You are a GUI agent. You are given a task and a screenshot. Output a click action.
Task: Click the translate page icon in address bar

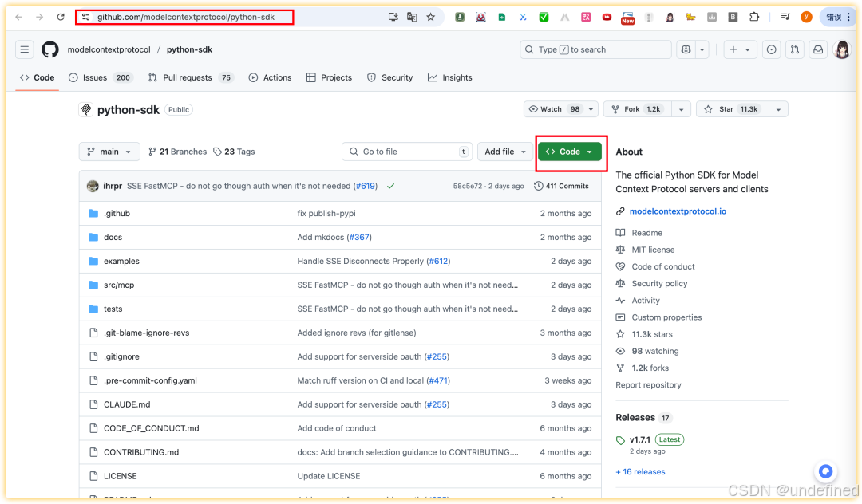point(412,17)
